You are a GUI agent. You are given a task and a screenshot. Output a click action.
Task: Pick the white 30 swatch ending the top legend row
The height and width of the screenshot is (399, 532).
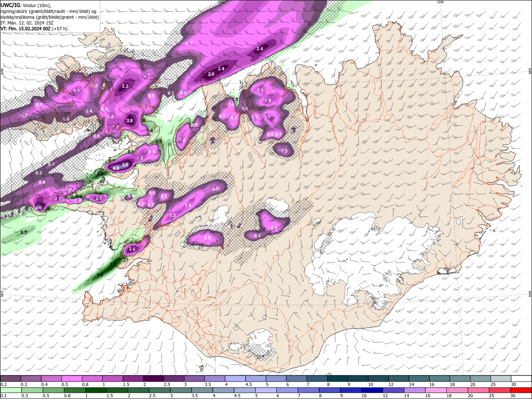coord(521,379)
